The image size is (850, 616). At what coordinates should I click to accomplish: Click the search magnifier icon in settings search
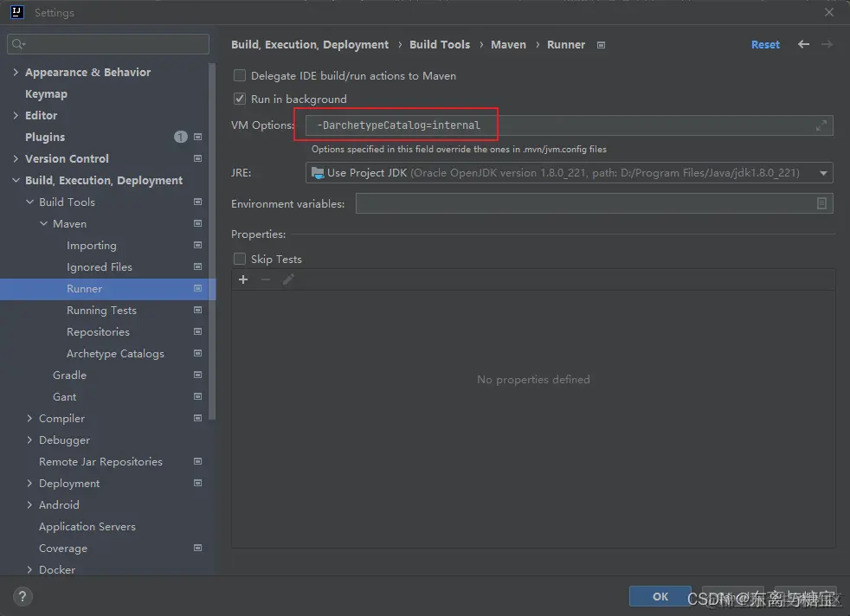click(18, 44)
